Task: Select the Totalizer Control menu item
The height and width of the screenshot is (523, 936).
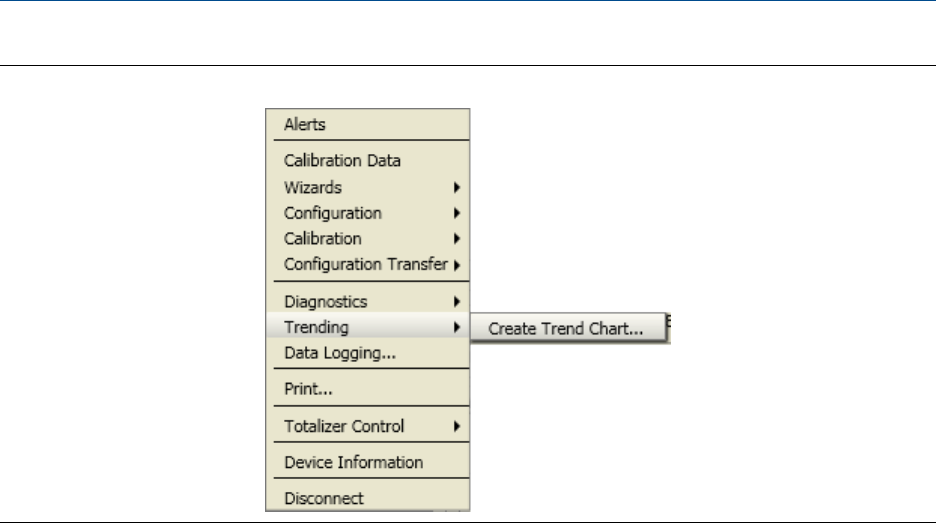Action: (x=344, y=426)
